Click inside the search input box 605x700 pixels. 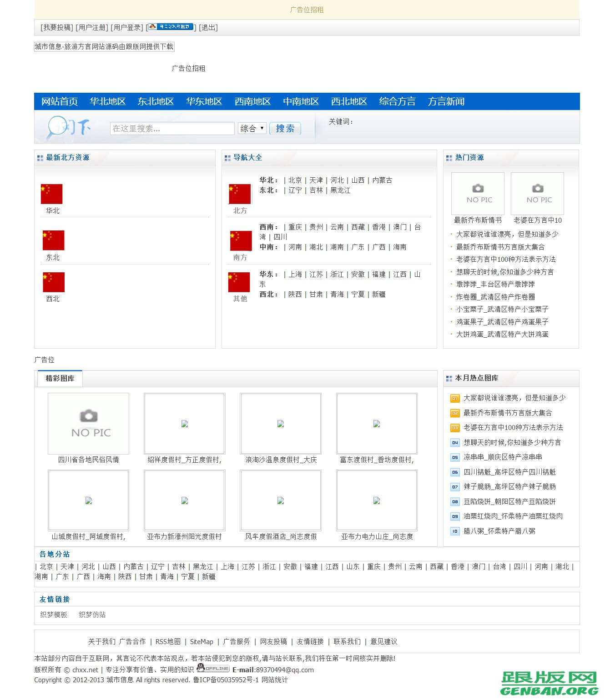tap(171, 128)
